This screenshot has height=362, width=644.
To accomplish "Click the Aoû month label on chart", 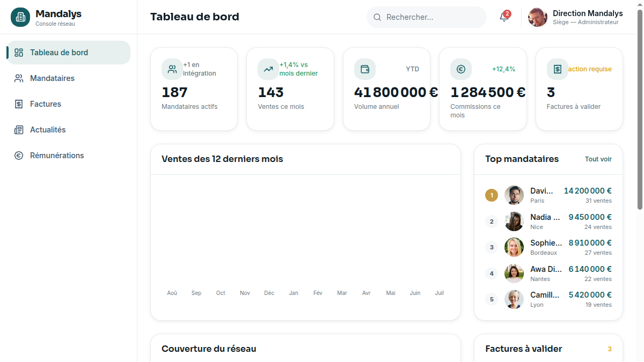I will [x=172, y=293].
